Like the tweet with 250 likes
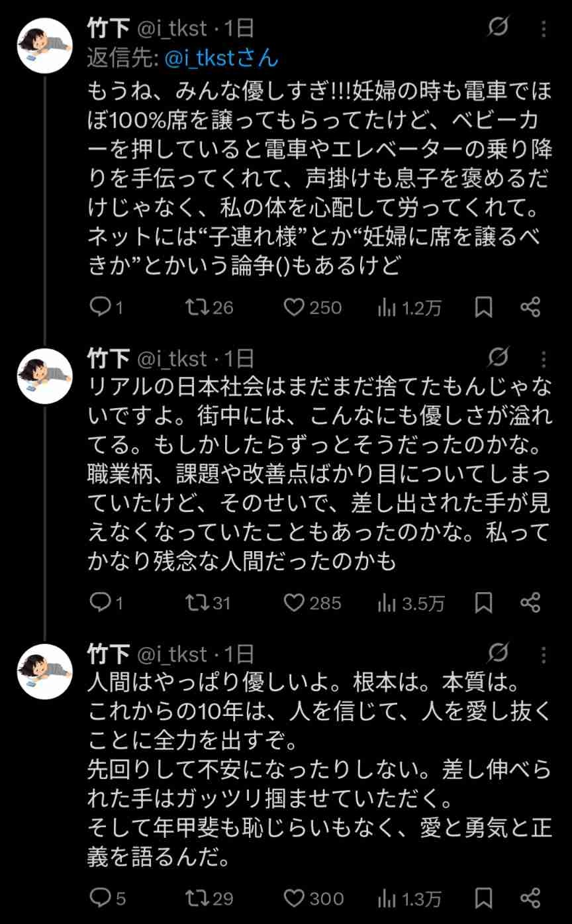This screenshot has width=572, height=924. [294, 307]
